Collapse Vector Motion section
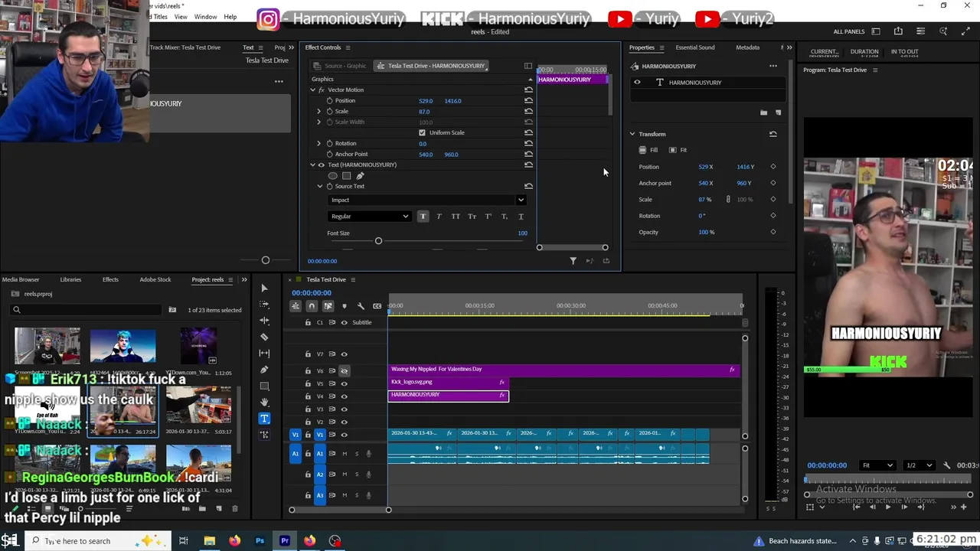The width and height of the screenshot is (980, 551). click(x=312, y=90)
